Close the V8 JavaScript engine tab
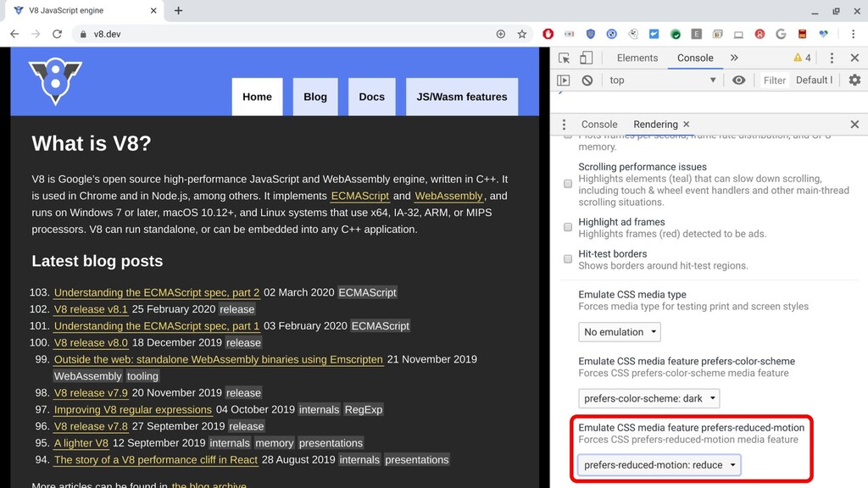The width and height of the screenshot is (868, 488). point(153,10)
